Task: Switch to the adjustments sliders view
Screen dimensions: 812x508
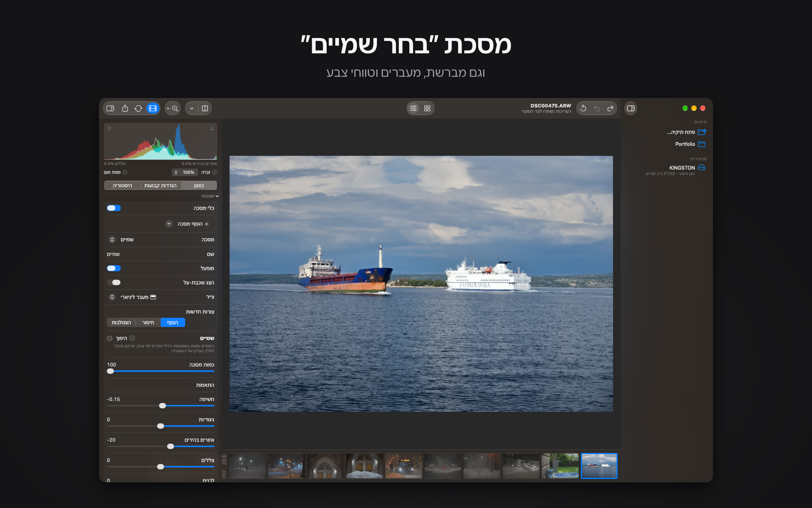Action: point(413,108)
